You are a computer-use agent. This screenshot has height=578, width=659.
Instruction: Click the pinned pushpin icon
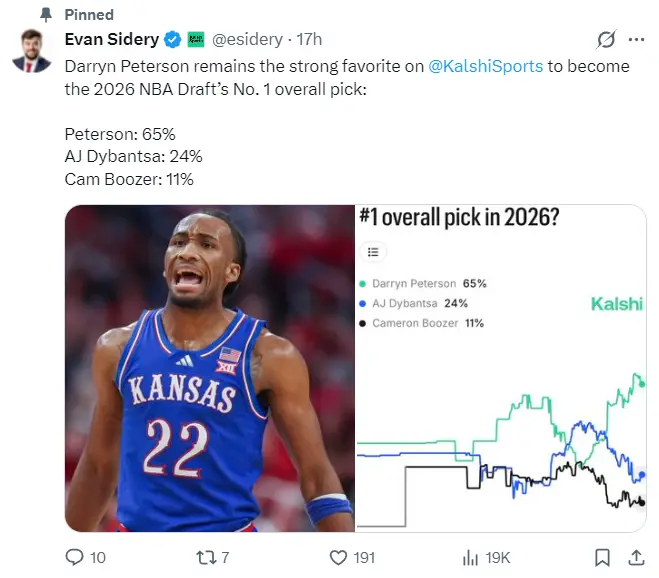46,15
